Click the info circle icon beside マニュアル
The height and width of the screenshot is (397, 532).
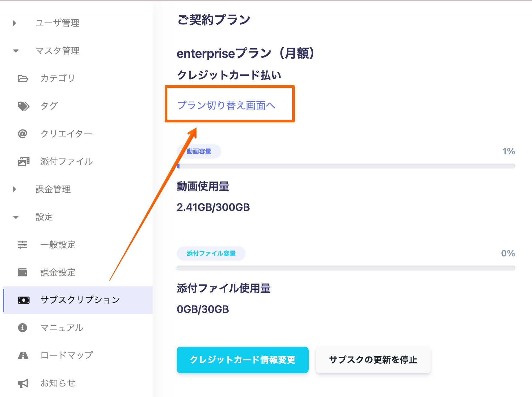click(x=23, y=327)
